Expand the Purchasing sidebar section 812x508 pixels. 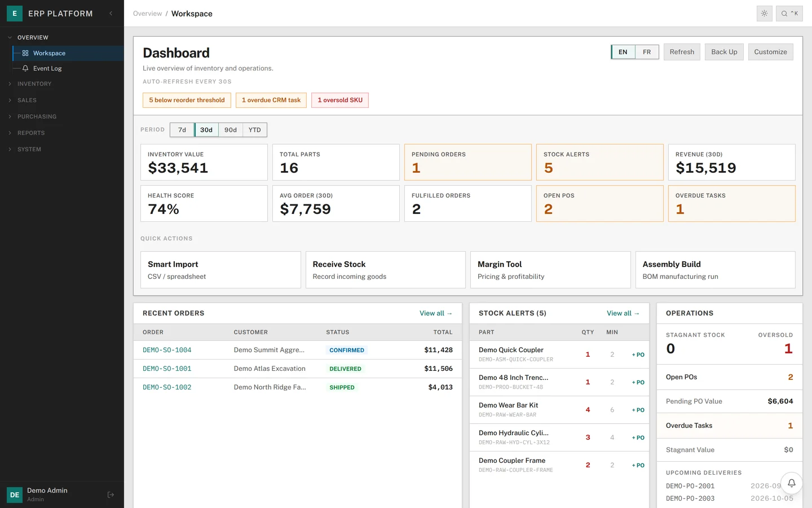62,116
